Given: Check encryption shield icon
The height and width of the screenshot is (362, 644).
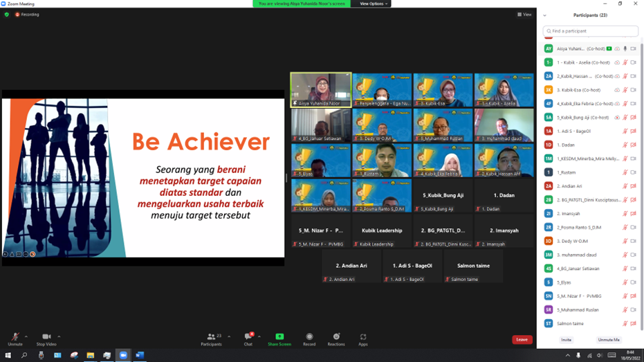Looking at the screenshot, I should pyautogui.click(x=7, y=15).
